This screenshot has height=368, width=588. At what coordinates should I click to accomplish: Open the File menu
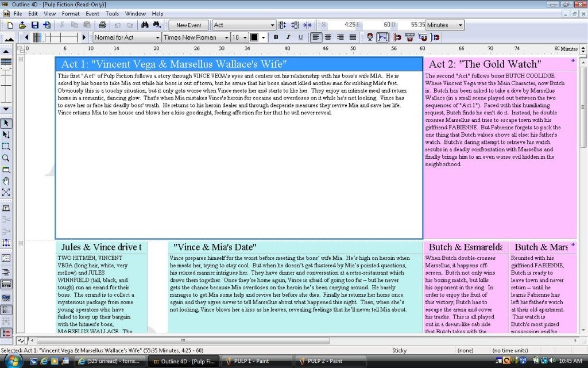click(18, 14)
